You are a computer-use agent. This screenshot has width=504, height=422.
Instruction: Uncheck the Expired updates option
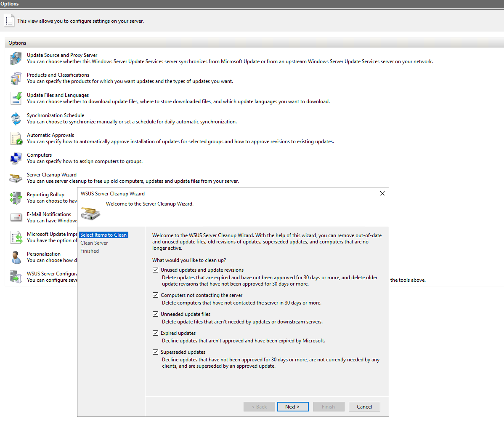pos(156,333)
